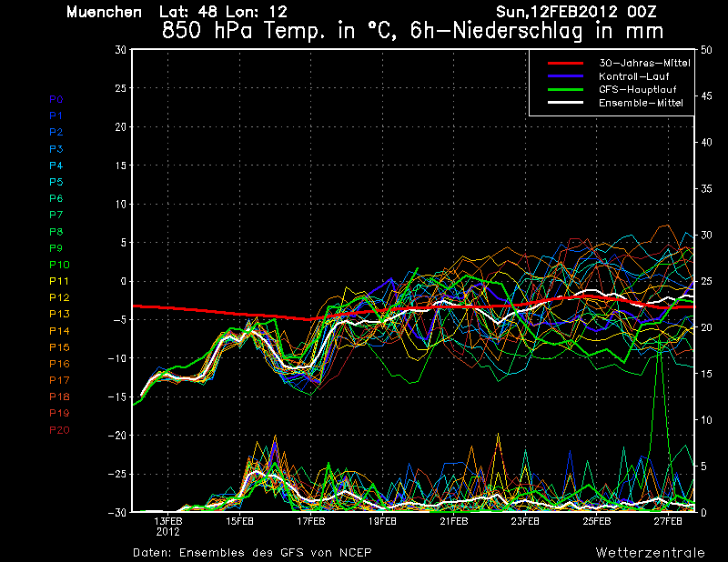Click the Muenchen location title

point(104,12)
